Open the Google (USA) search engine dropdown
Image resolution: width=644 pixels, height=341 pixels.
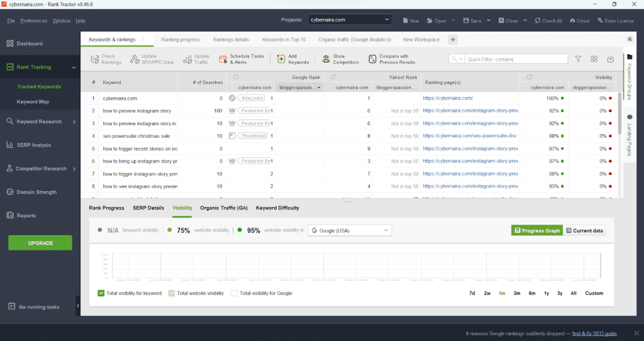[x=350, y=230]
